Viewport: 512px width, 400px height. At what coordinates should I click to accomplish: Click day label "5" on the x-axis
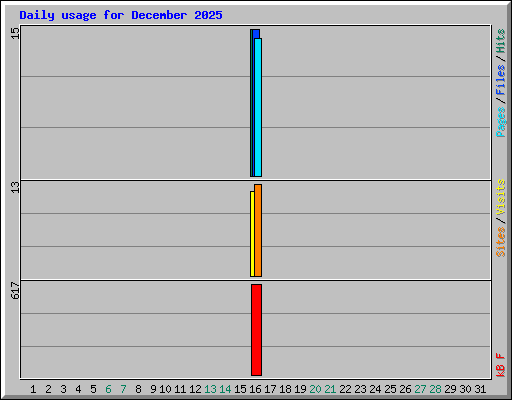[x=93, y=389]
